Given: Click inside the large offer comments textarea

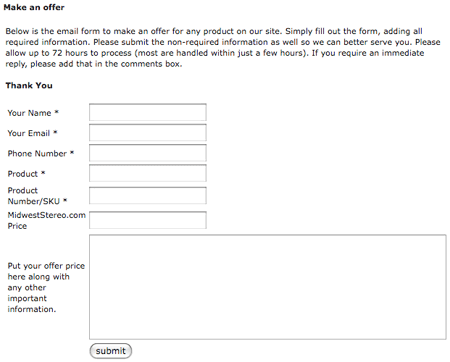Looking at the screenshot, I should tap(268, 287).
